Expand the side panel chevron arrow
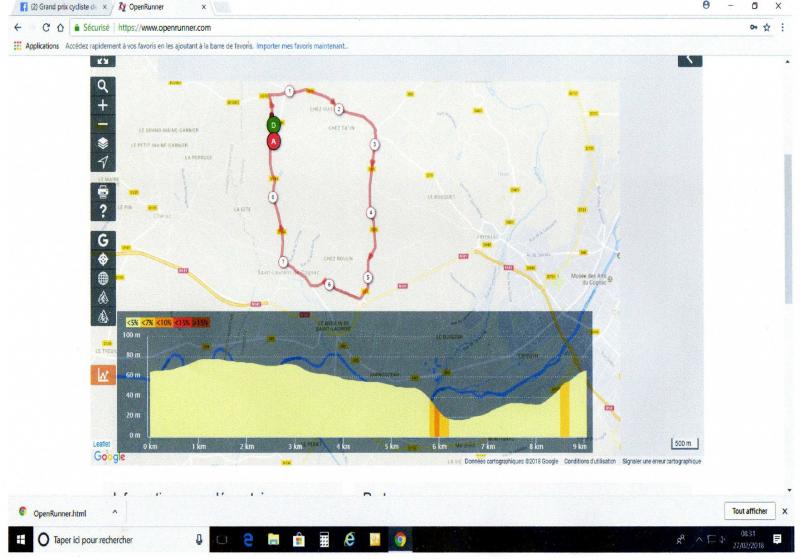800x559 pixels. 690,59
